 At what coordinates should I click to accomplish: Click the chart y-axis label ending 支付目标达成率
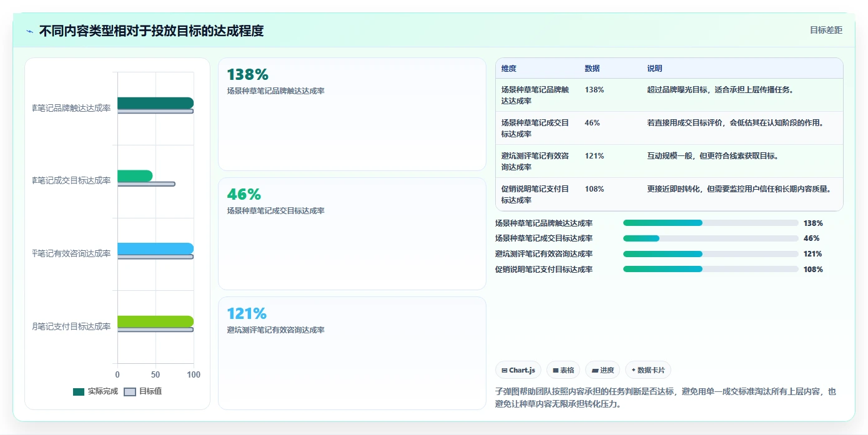coord(72,326)
